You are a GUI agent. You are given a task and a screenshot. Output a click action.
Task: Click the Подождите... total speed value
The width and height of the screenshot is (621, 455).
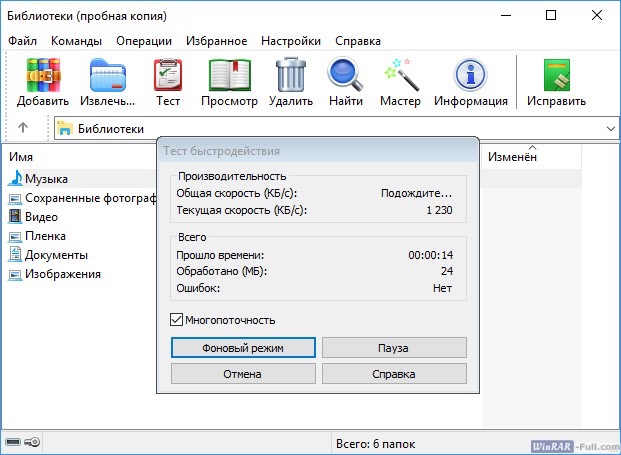416,193
